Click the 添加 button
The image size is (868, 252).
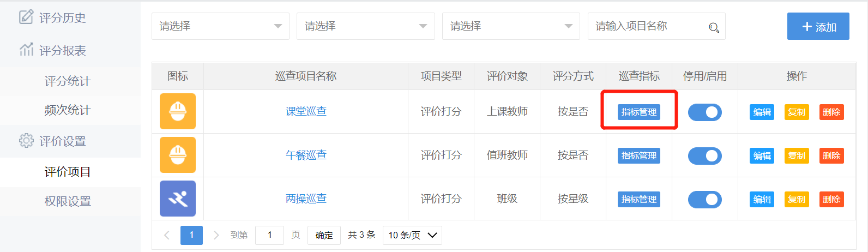click(818, 27)
